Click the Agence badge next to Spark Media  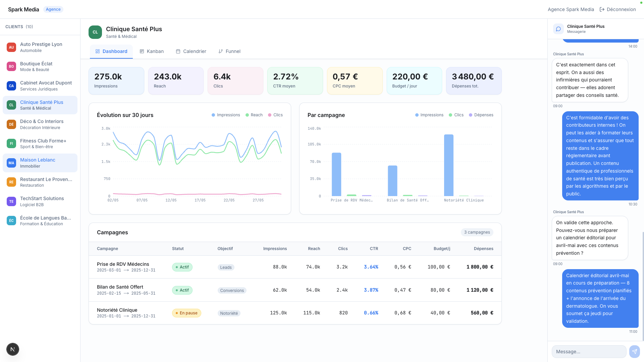point(53,9)
